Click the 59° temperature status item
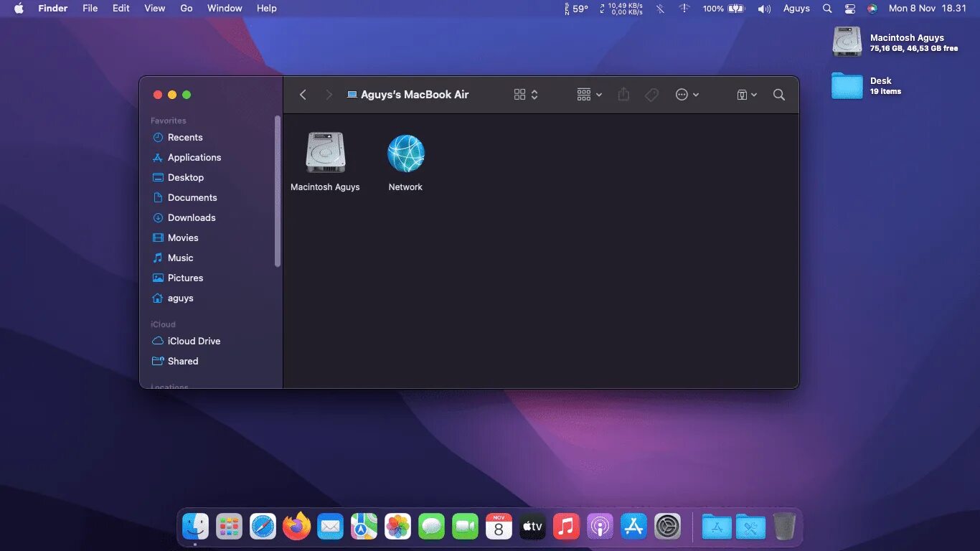This screenshot has height=551, width=980. [576, 9]
